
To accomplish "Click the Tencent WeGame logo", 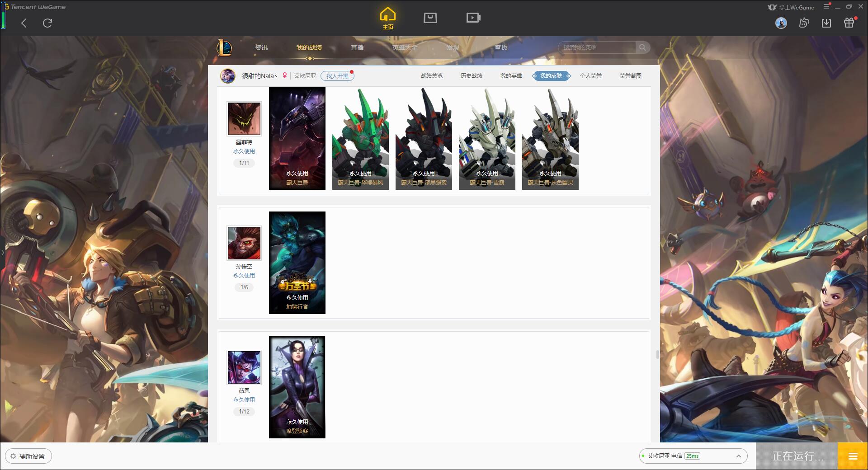I will (x=35, y=7).
